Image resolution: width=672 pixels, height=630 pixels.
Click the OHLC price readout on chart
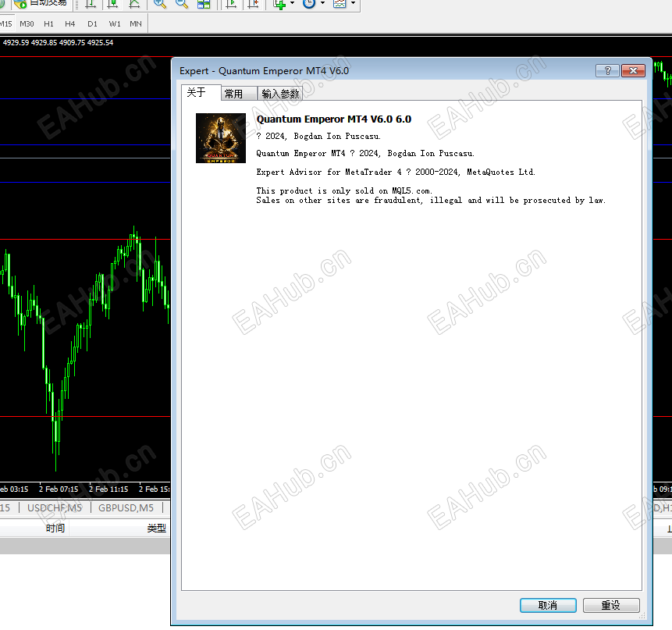[58, 42]
